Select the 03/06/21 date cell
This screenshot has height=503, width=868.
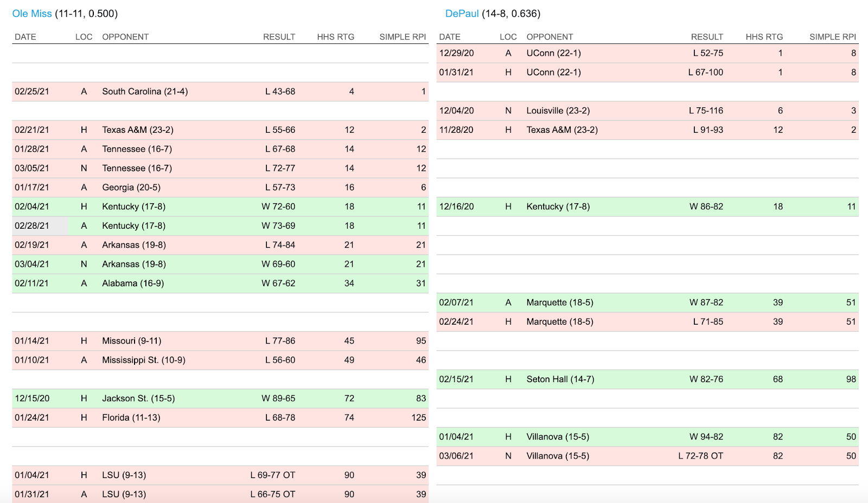pos(456,456)
